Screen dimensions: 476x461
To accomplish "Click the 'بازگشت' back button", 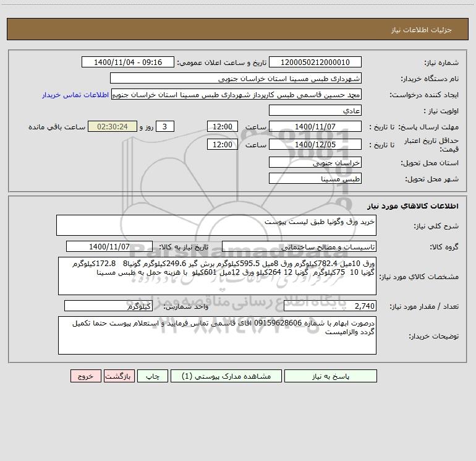I will point(119,376).
